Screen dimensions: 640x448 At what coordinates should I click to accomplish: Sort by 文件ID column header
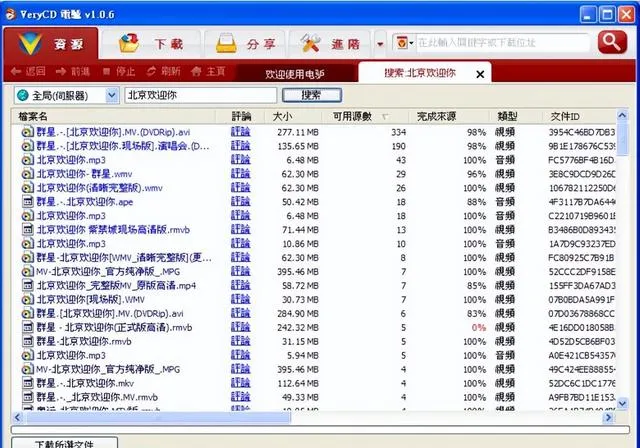click(565, 117)
